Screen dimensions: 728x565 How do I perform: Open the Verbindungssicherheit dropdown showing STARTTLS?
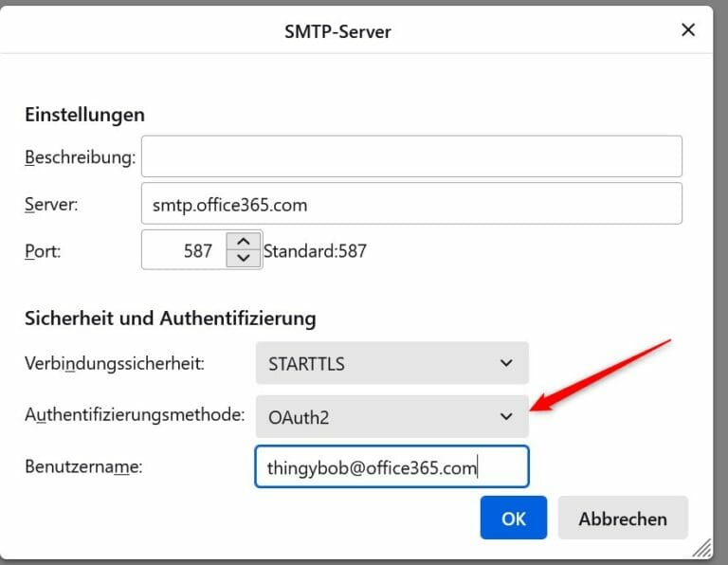[x=391, y=363]
